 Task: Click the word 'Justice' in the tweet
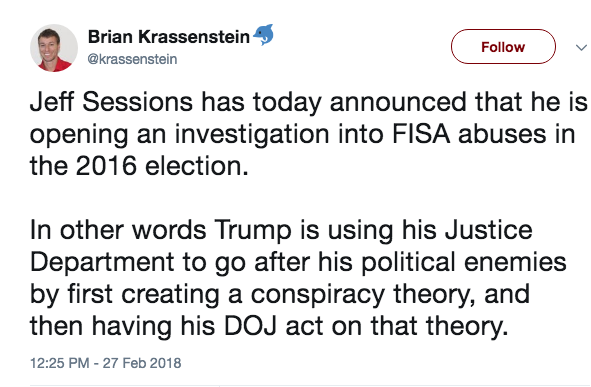pyautogui.click(x=489, y=230)
